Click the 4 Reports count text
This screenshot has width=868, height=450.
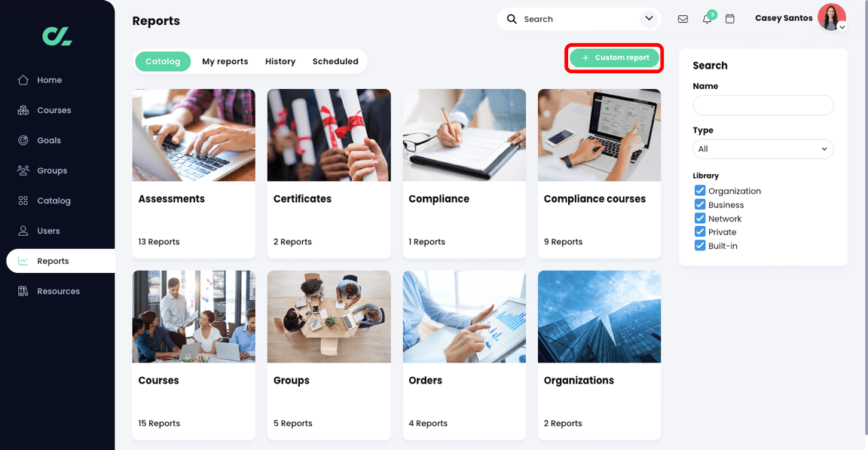point(428,424)
